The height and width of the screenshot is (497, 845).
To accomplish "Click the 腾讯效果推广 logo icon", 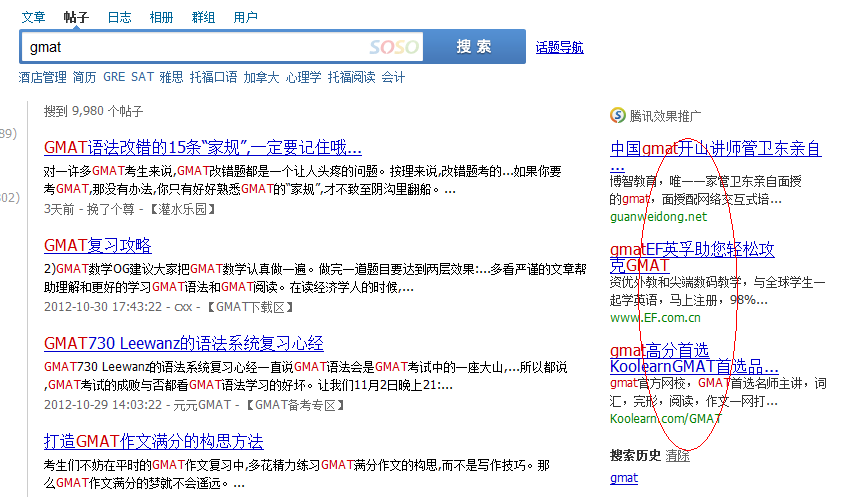I will point(618,115).
